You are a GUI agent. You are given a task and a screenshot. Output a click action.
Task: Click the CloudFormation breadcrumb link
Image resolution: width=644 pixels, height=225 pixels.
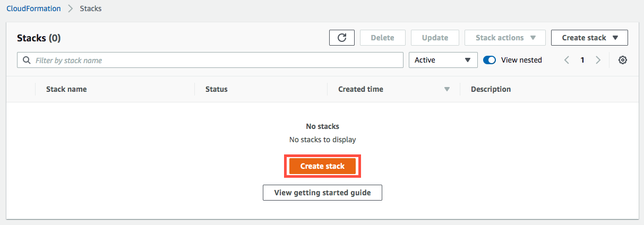click(x=33, y=8)
